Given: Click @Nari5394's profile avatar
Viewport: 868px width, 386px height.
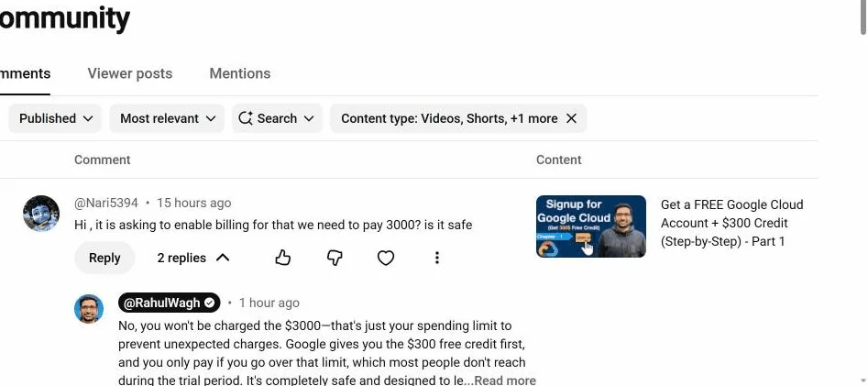Looking at the screenshot, I should pyautogui.click(x=41, y=214).
